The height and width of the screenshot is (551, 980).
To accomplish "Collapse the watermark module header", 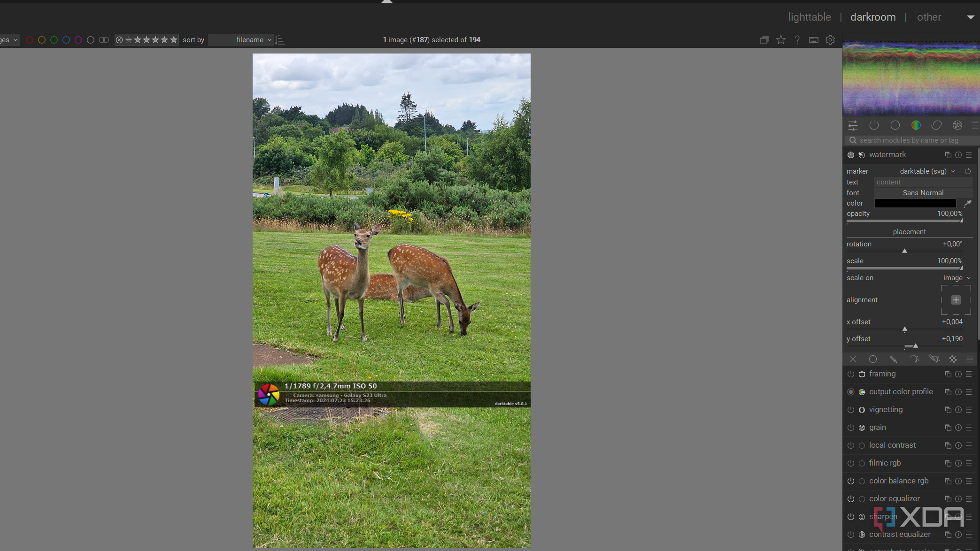I will pyautogui.click(x=887, y=155).
